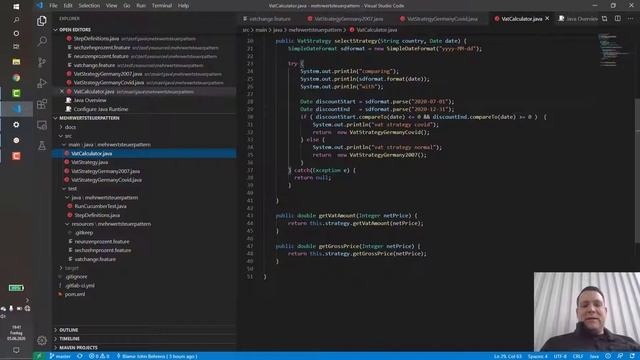Open Manage gear in activity bar

[x=42, y=340]
